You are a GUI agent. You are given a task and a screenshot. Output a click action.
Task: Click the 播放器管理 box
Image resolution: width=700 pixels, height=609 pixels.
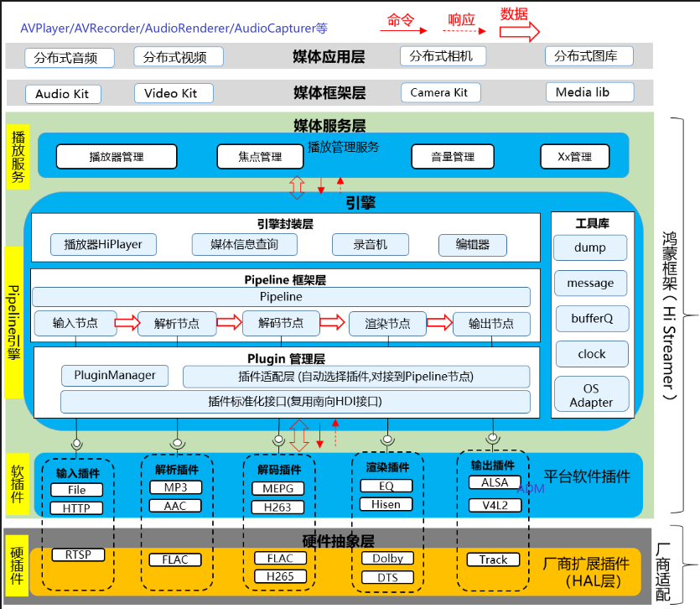117,156
